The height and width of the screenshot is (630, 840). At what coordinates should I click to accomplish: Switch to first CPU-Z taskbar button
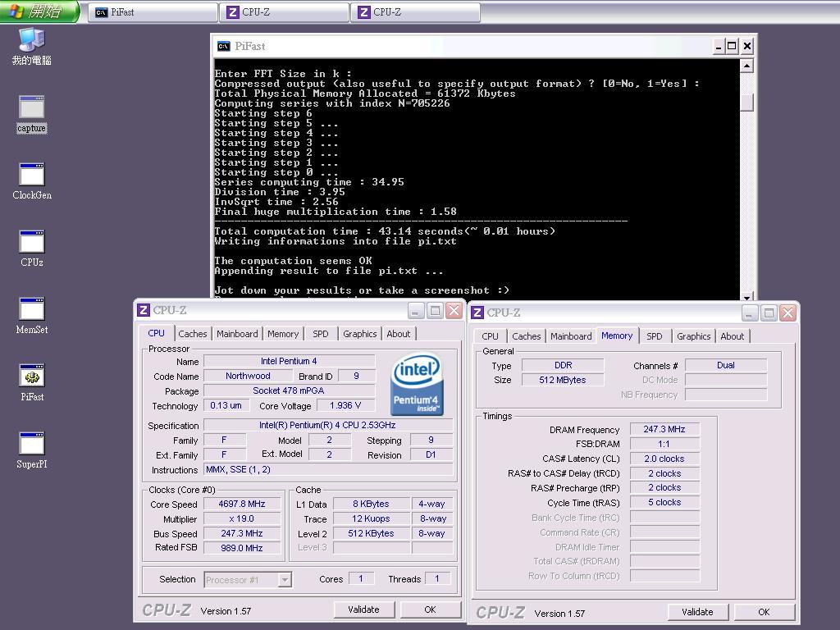click(x=284, y=11)
